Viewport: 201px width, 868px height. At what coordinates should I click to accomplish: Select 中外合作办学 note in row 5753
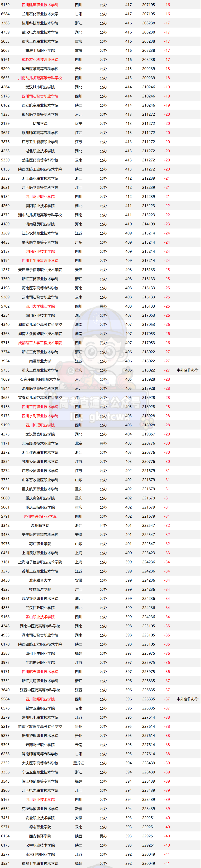tap(188, 370)
